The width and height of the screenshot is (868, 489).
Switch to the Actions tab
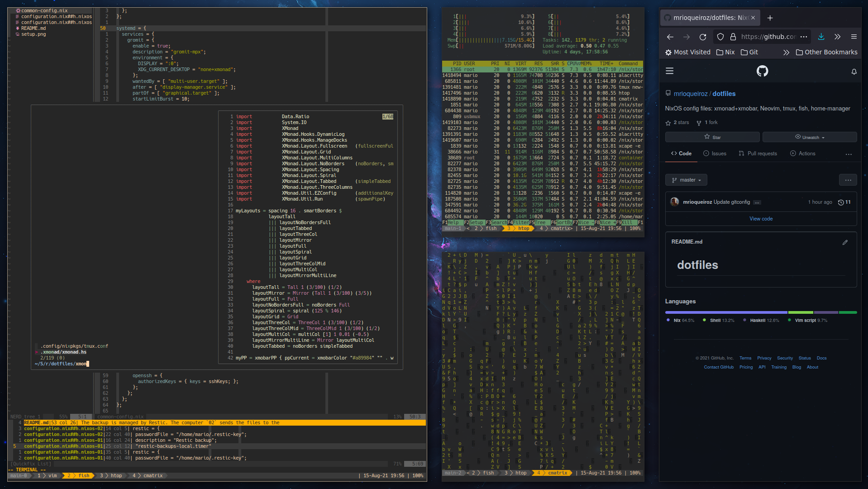point(802,154)
